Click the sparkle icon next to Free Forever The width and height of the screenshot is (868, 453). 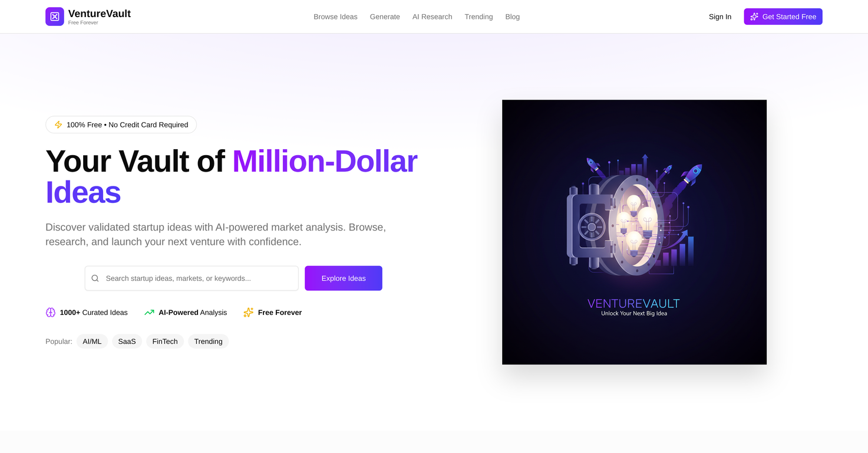pos(248,312)
